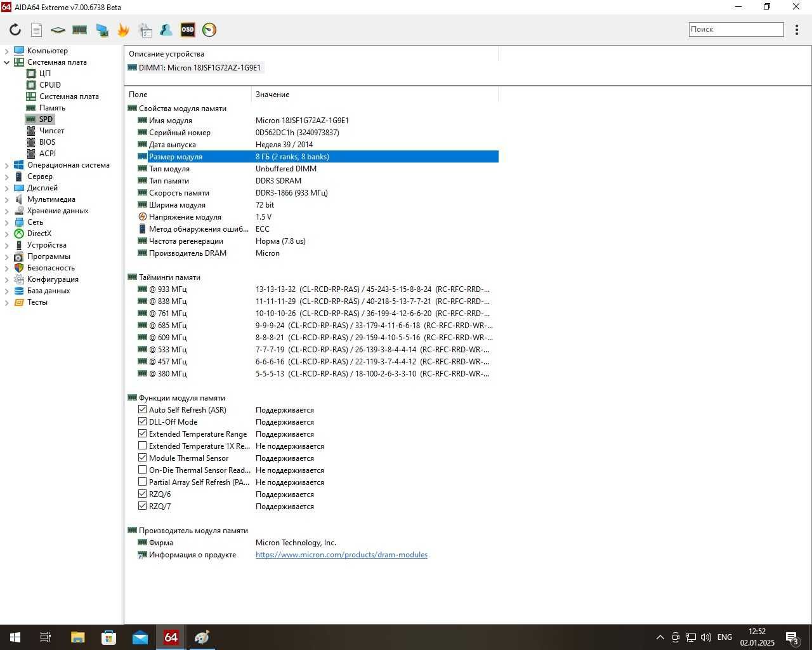Expand the Компьютер tree node
The height and width of the screenshot is (650, 812).
(7, 51)
